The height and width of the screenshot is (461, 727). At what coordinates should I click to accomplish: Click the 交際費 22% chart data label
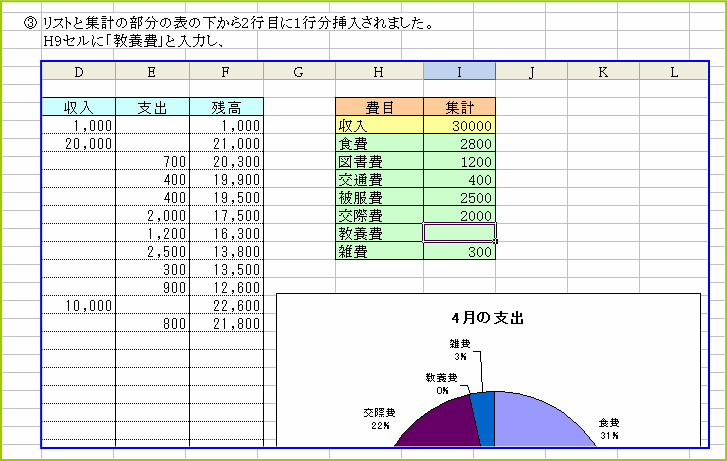click(379, 419)
